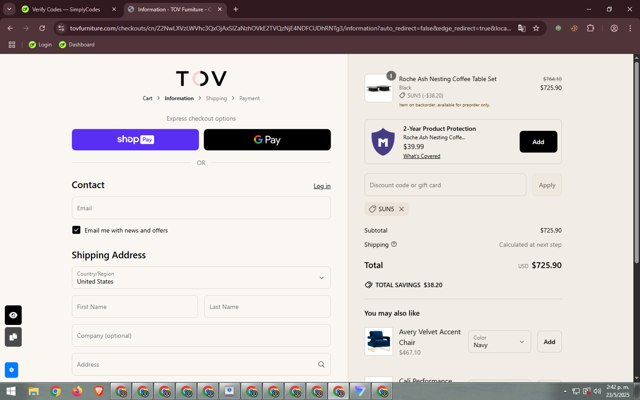Open the What's Covered link
The height and width of the screenshot is (400, 640).
point(422,156)
